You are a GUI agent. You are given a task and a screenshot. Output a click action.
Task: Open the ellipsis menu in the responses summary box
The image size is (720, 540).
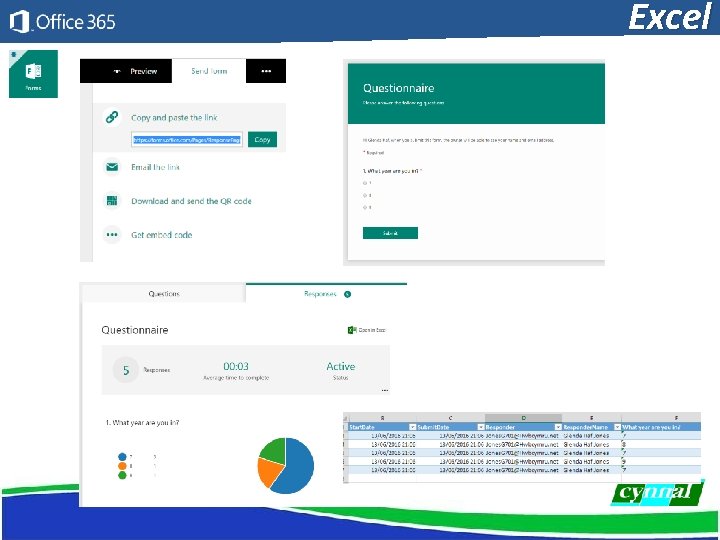pyautogui.click(x=385, y=390)
